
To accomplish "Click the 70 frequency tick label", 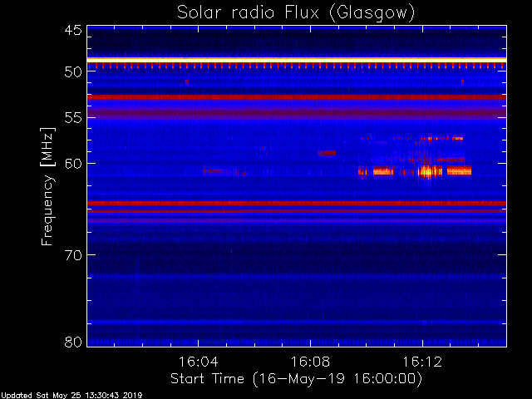I will coord(73,255).
